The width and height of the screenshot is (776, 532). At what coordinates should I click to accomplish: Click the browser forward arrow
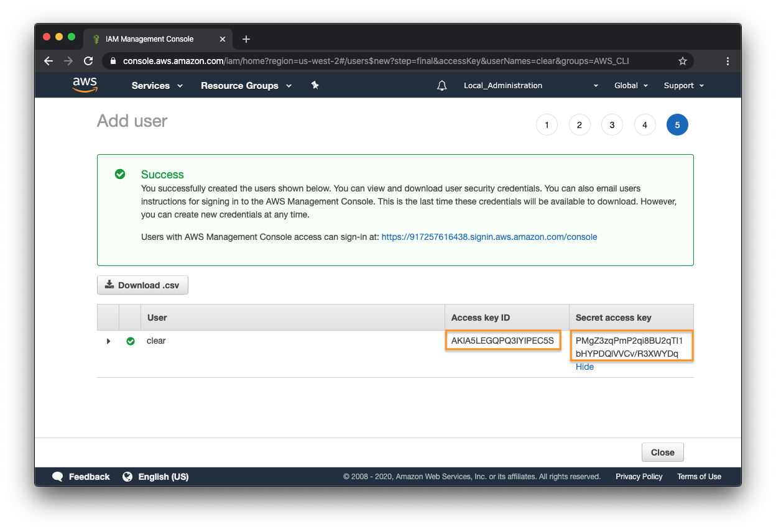pos(68,61)
